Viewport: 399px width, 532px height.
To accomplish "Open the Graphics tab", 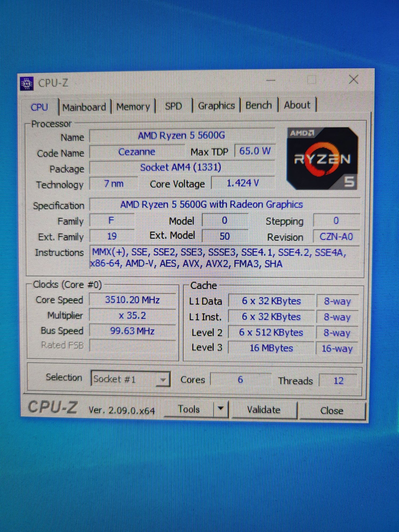I will coord(216,106).
